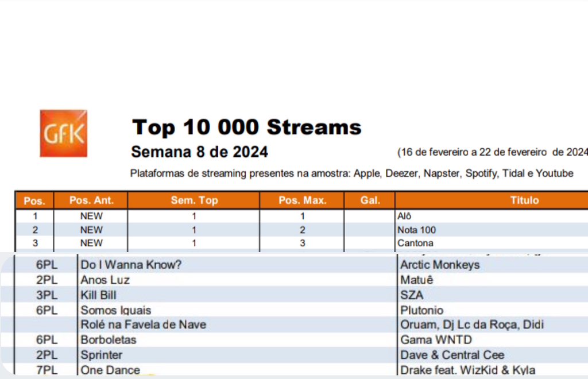Click the song title 'Rolé na Favela de Nave'

coord(143,324)
